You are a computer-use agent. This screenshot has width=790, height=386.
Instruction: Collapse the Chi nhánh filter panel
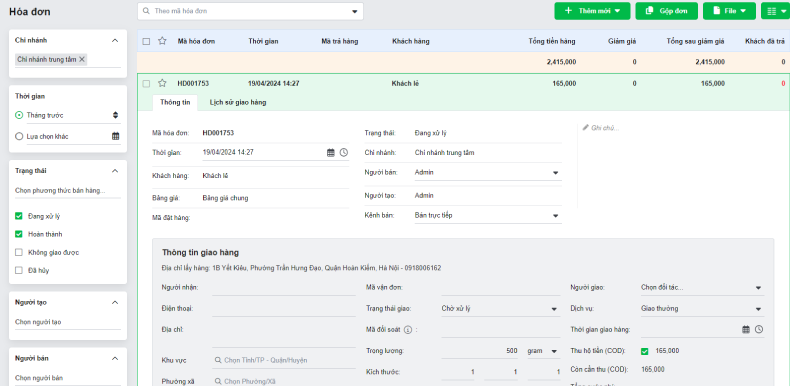[x=115, y=40]
